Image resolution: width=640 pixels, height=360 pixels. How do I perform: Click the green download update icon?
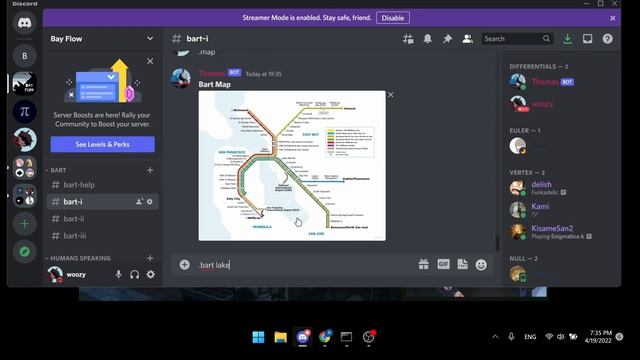(567, 39)
